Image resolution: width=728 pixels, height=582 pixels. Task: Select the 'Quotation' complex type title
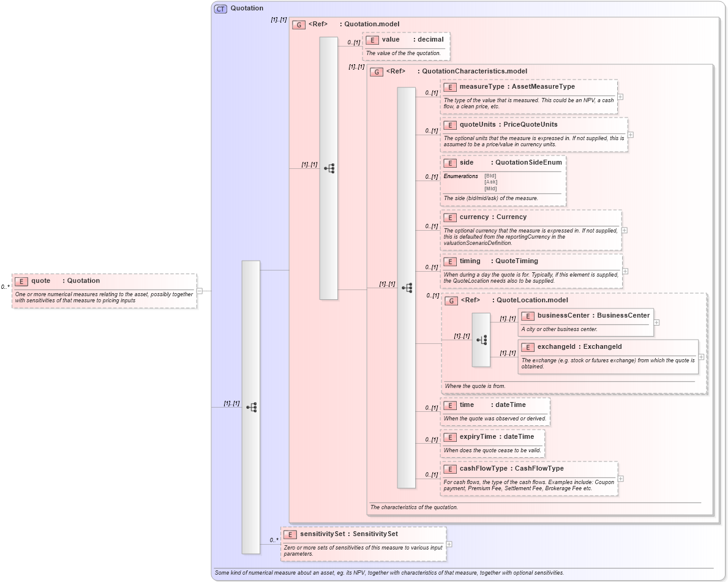pos(247,9)
